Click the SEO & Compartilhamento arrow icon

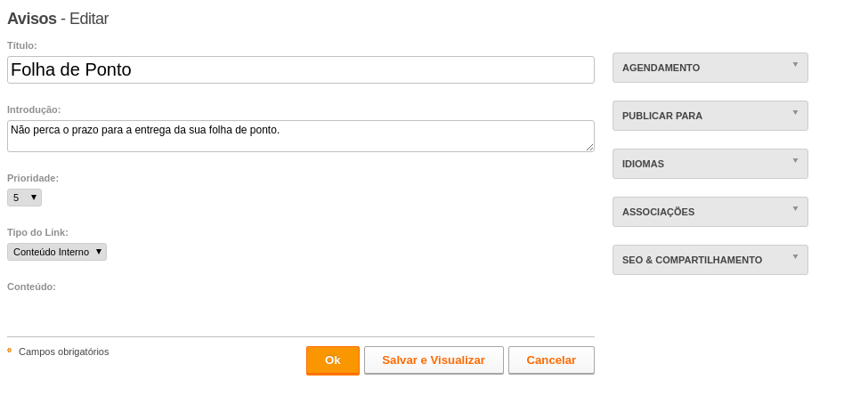click(796, 257)
